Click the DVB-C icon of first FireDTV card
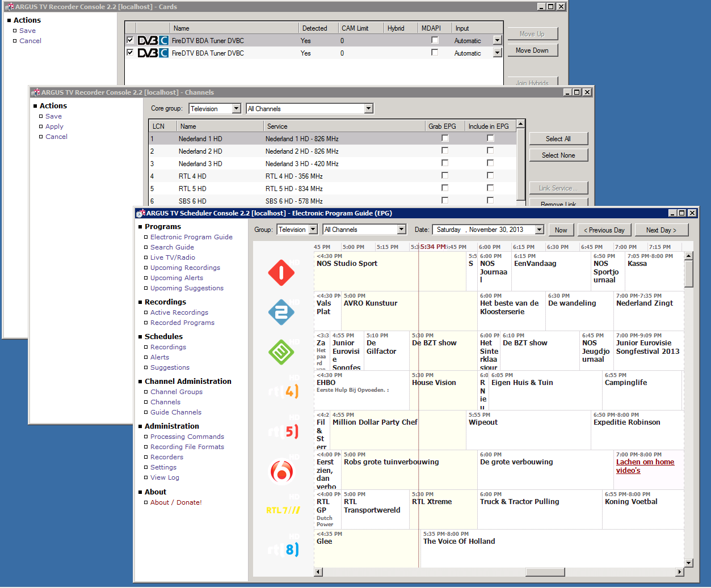This screenshot has height=588, width=711. (x=153, y=41)
